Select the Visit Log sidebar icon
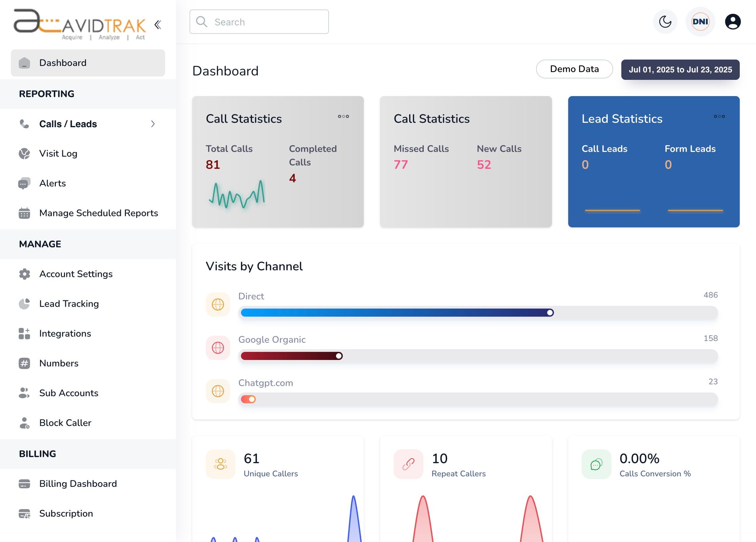 pos(24,153)
